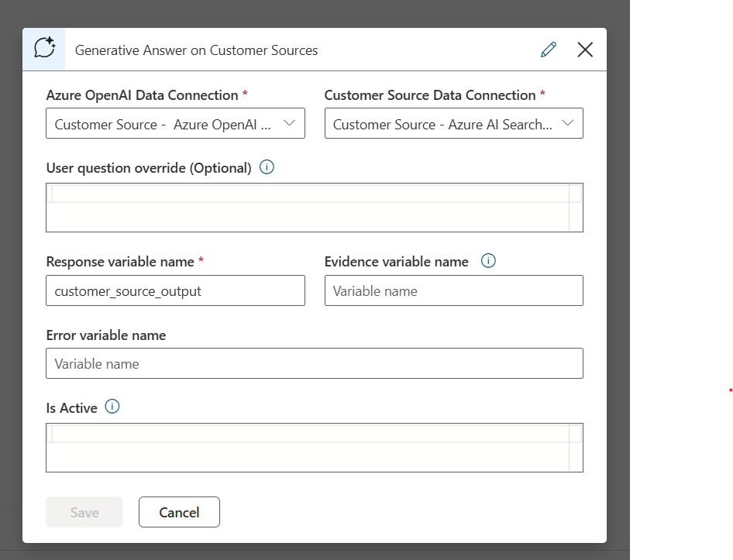
Task: Click the info icon beside Evidence variable name
Action: pos(488,261)
